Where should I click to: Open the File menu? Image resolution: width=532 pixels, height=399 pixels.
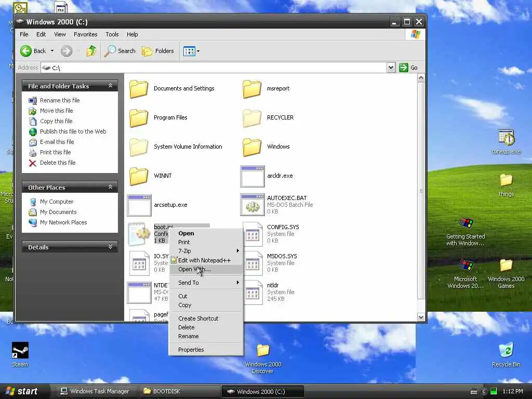point(24,34)
